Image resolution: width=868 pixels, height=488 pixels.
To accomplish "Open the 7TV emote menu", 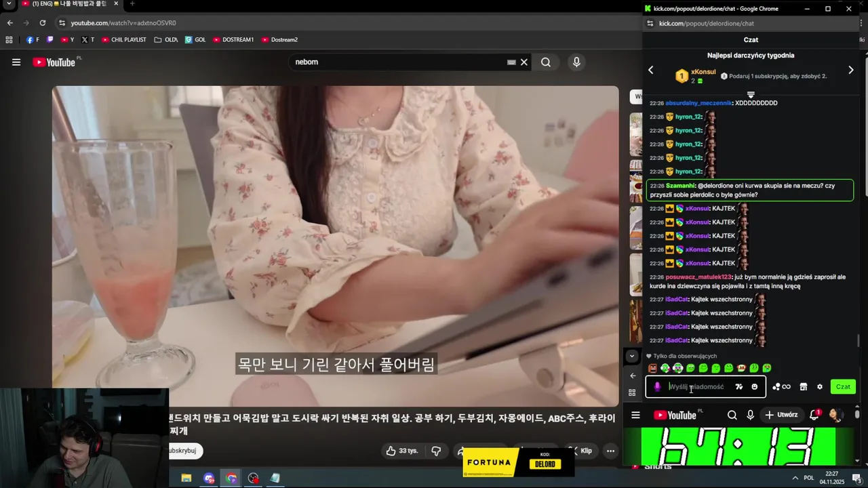I will [x=739, y=387].
